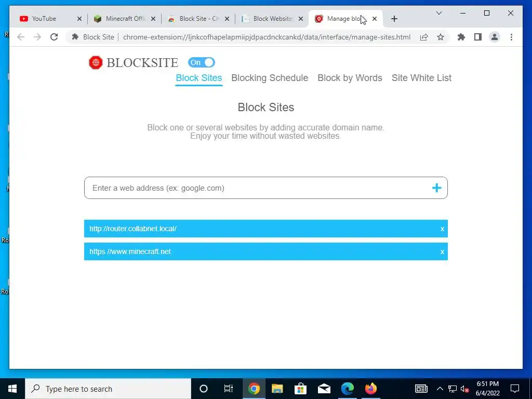
Task: Switch to the Minecraft Official browser tab
Action: (x=124, y=19)
